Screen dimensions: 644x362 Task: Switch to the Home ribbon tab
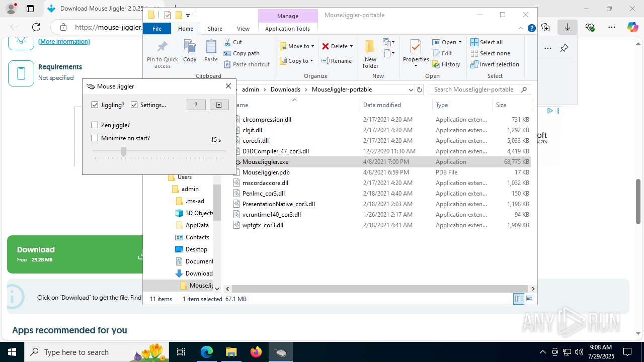click(x=186, y=29)
